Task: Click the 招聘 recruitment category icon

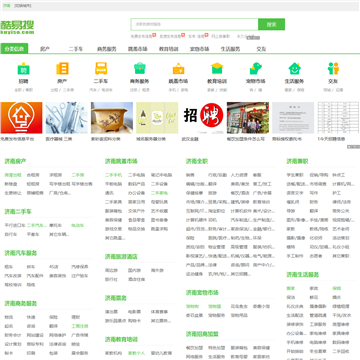Action: [x=24, y=68]
